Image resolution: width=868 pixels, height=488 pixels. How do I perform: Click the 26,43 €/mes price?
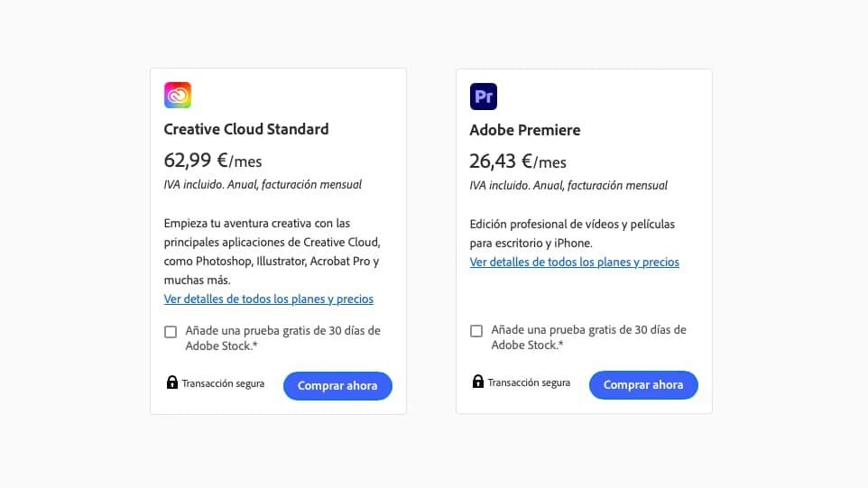(518, 162)
